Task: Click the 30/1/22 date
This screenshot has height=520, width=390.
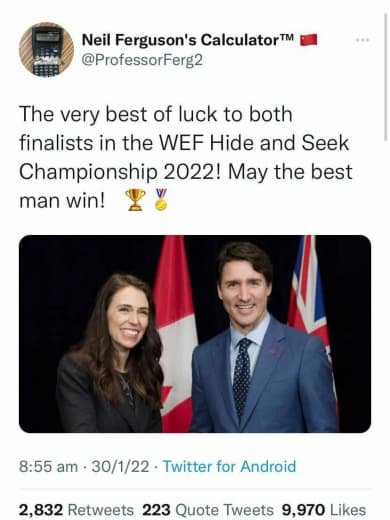Action: 120,466
